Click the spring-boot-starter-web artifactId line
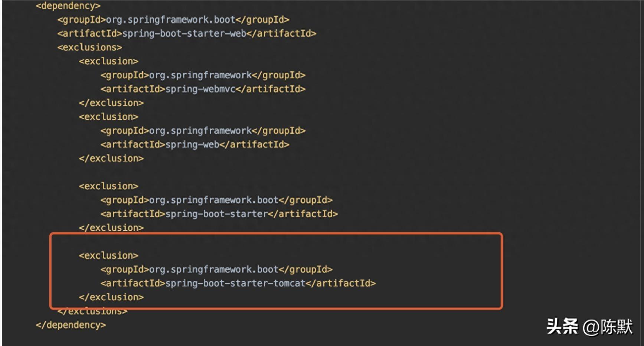The image size is (644, 346). coord(186,33)
